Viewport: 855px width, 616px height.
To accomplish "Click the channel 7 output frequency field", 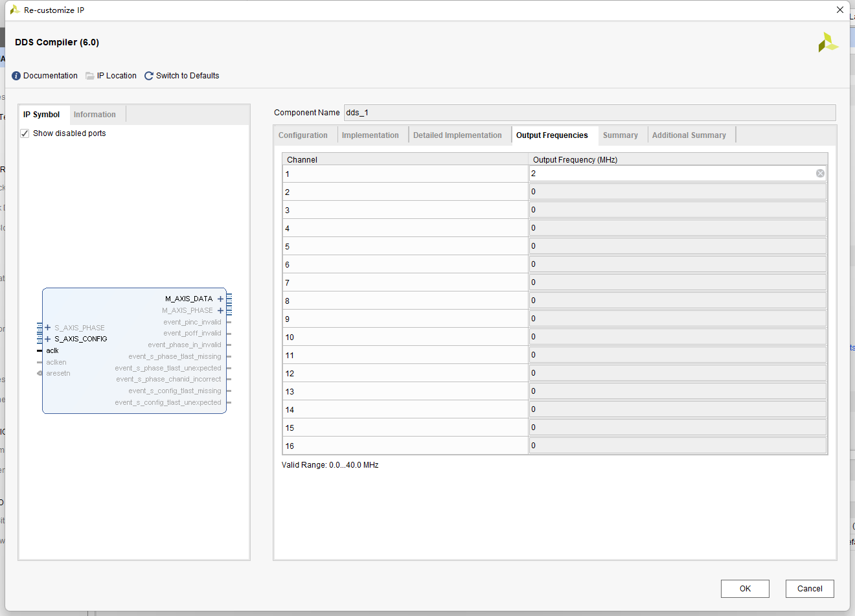I will point(678,282).
